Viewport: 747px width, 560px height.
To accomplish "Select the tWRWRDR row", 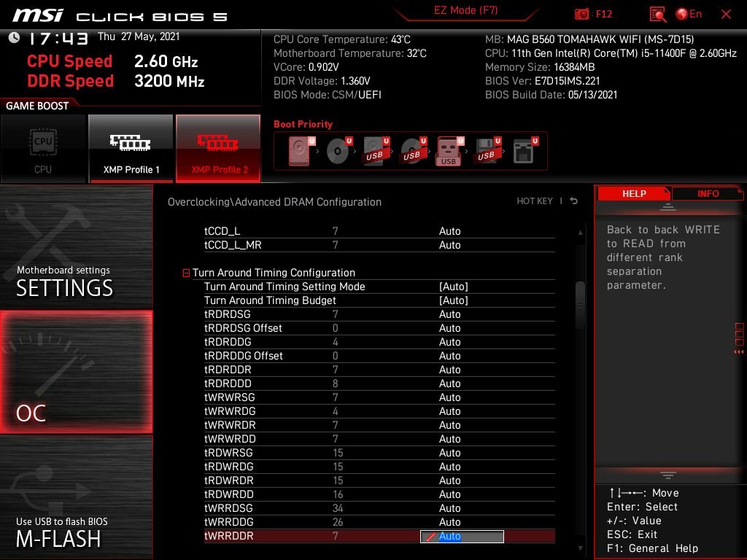I will (379, 425).
